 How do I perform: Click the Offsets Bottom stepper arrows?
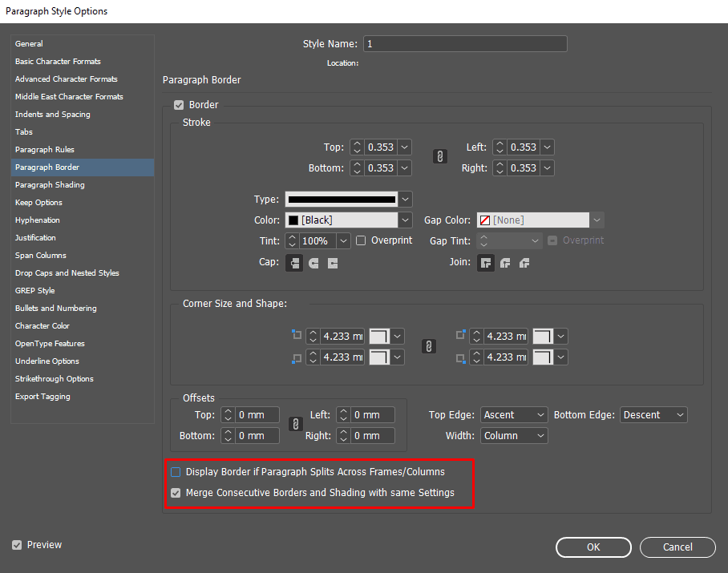[x=228, y=436]
